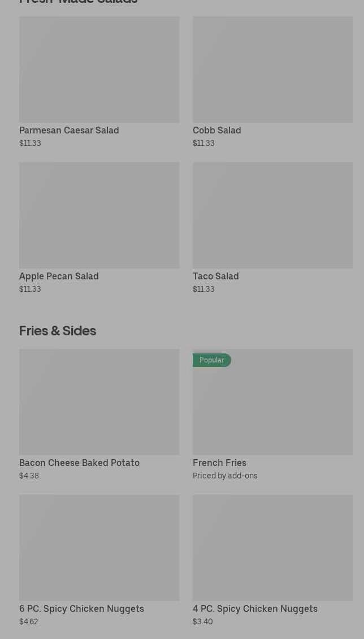364x639 pixels.
Task: Select the 4 PC. Spicy Chicken Nuggets title
Action: 255,608
